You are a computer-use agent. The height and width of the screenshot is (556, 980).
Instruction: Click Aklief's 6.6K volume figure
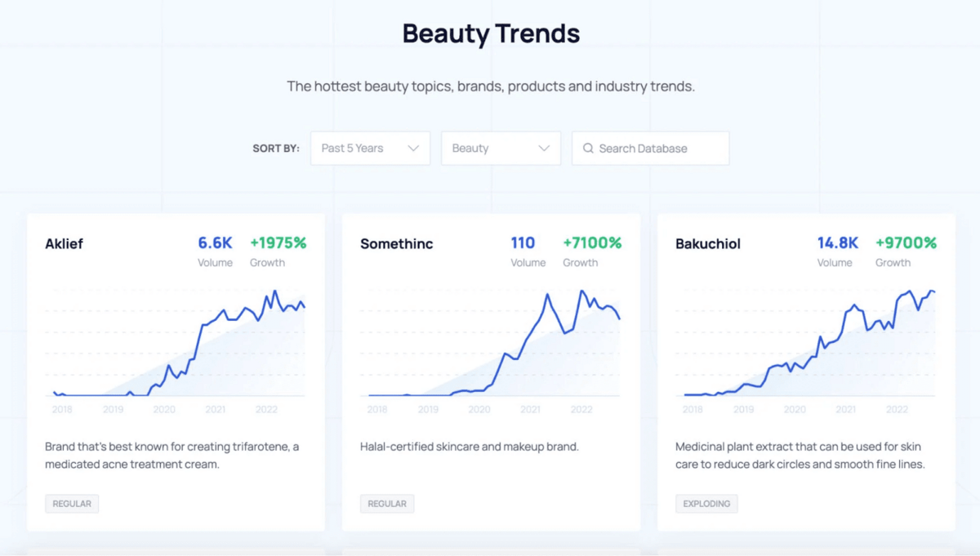pyautogui.click(x=215, y=242)
